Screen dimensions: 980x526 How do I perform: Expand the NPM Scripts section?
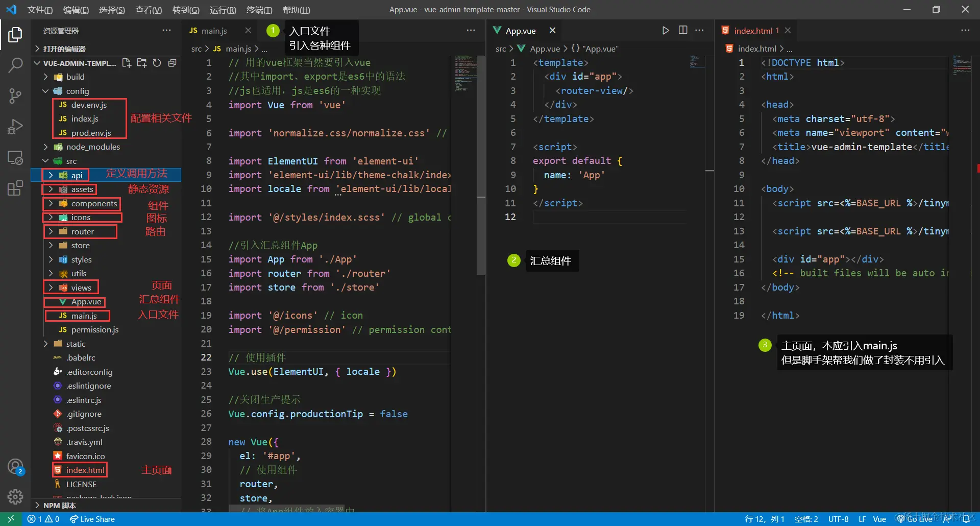(x=59, y=506)
